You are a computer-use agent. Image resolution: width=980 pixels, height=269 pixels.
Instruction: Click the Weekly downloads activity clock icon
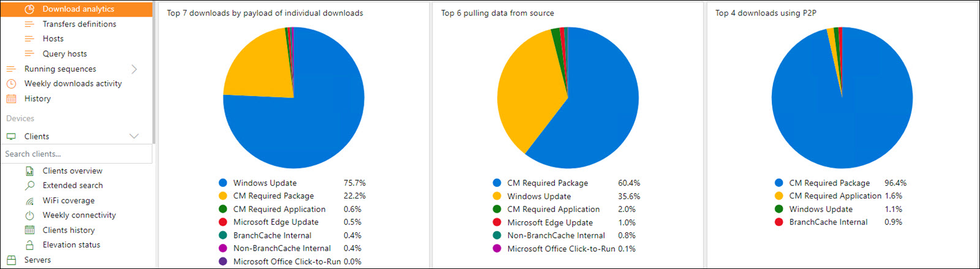click(11, 84)
